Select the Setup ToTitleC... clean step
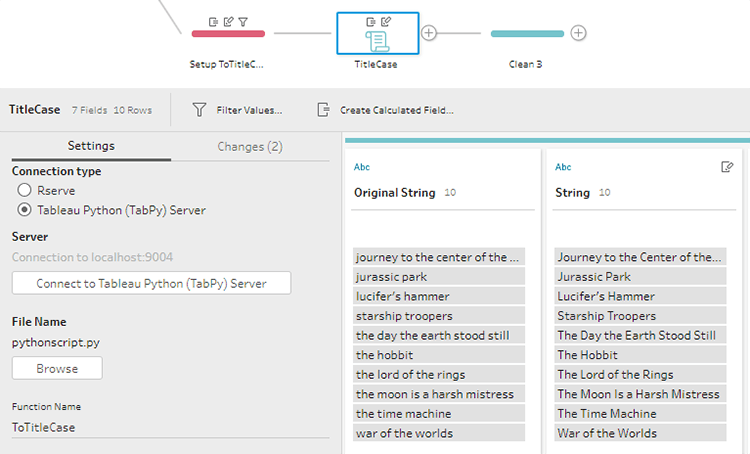Screen dimensions: 750x454 (228, 33)
